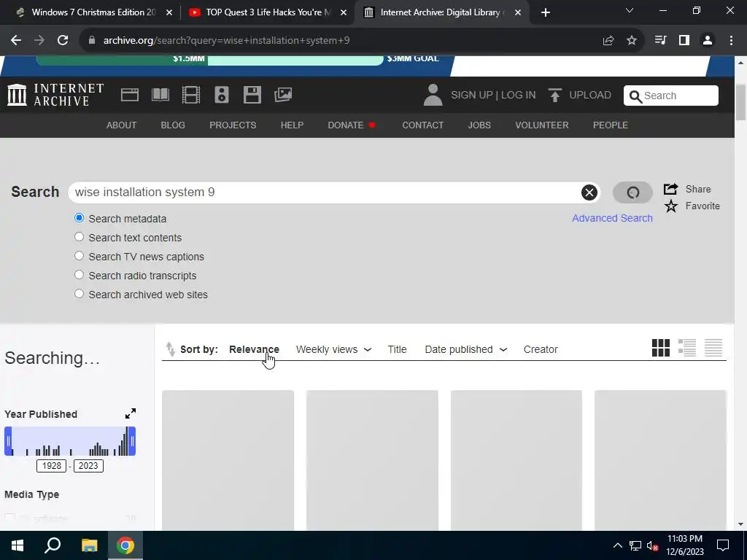The image size is (747, 560).
Task: Switch to extended list view
Action: tap(687, 348)
